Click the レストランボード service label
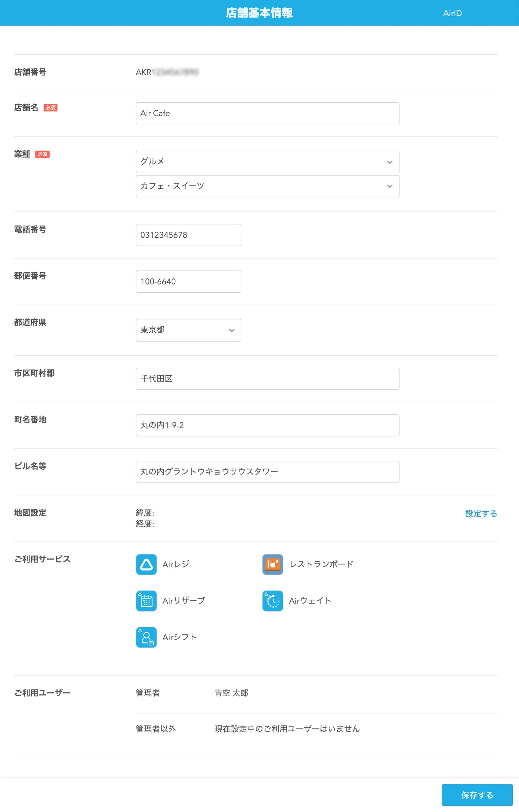This screenshot has height=812, width=519. pos(321,564)
